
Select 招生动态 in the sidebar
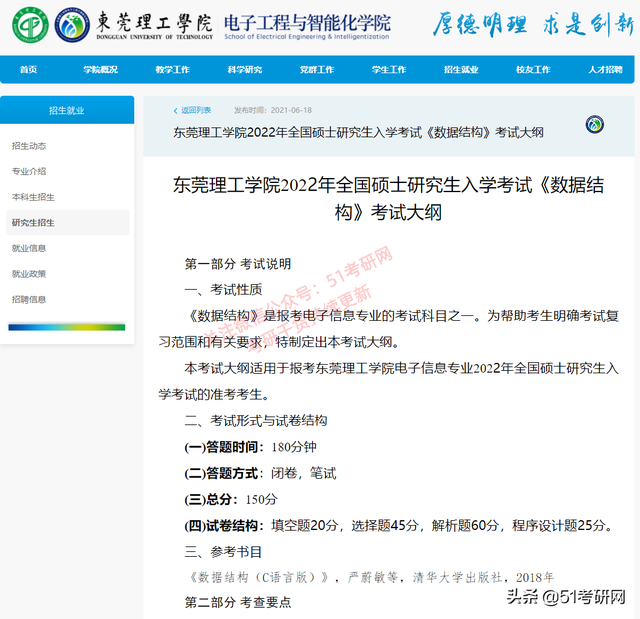click(29, 146)
